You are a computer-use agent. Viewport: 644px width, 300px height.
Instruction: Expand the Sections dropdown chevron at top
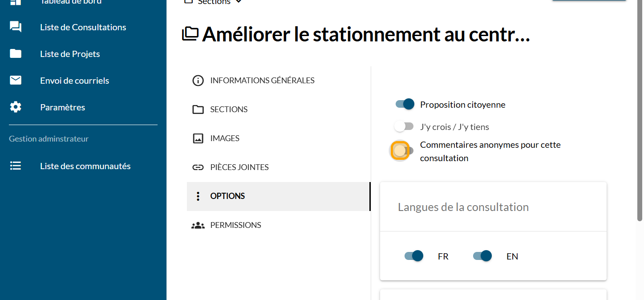pyautogui.click(x=239, y=2)
